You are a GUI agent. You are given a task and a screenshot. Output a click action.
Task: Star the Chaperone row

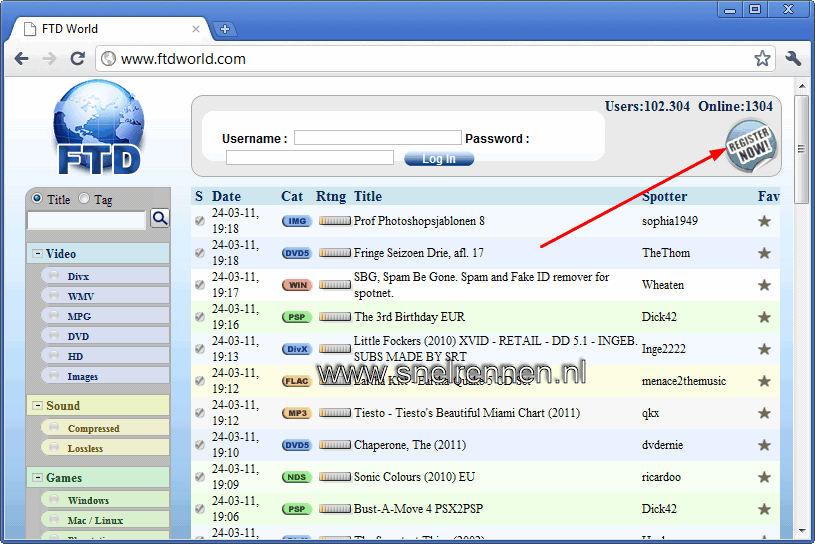tap(764, 445)
